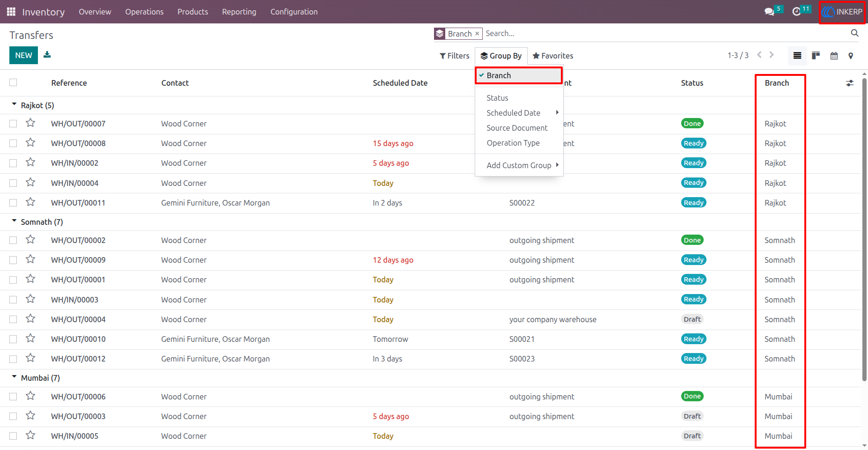Star the WH/IN/00002 transfer
This screenshot has height=450, width=868.
[x=30, y=162]
